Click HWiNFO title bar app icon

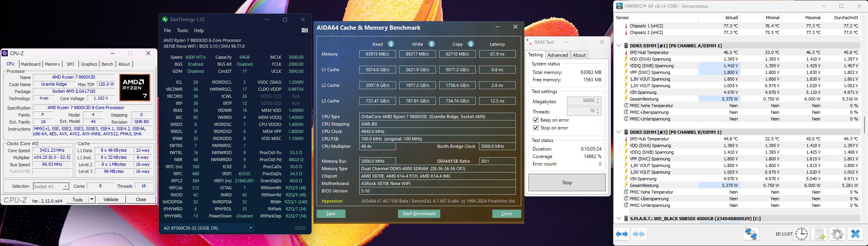[x=619, y=6]
